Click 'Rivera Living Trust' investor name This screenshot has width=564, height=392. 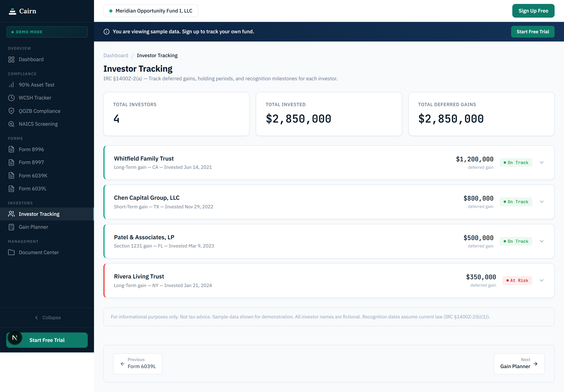point(139,276)
